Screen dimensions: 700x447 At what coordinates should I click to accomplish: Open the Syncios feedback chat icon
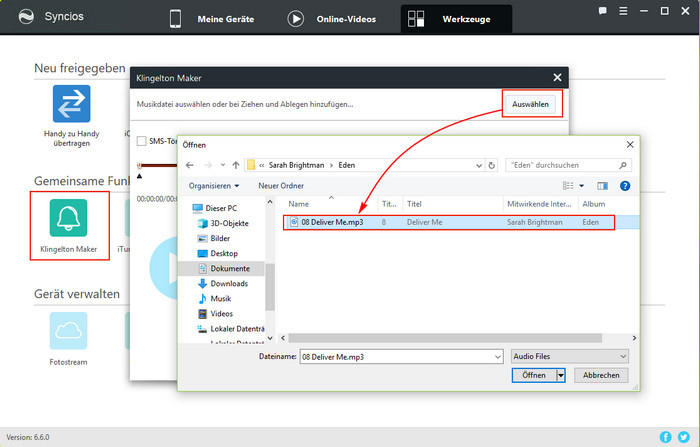tap(602, 11)
